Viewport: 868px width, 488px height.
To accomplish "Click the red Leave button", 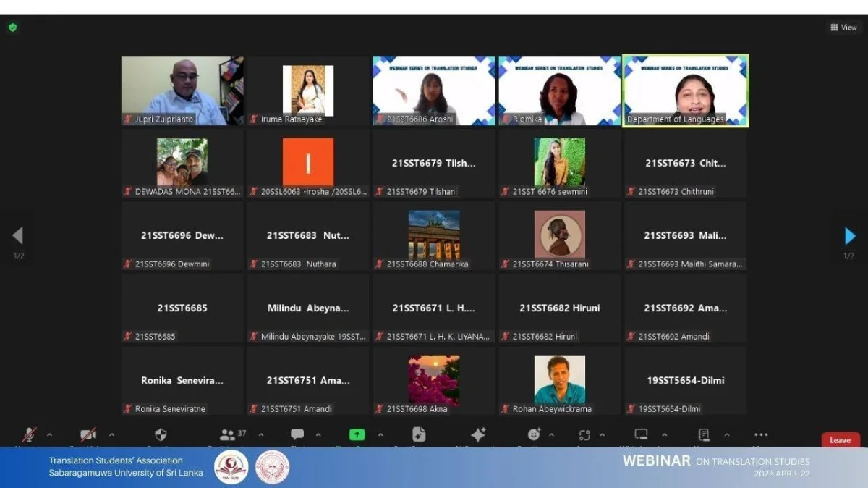I will click(841, 439).
